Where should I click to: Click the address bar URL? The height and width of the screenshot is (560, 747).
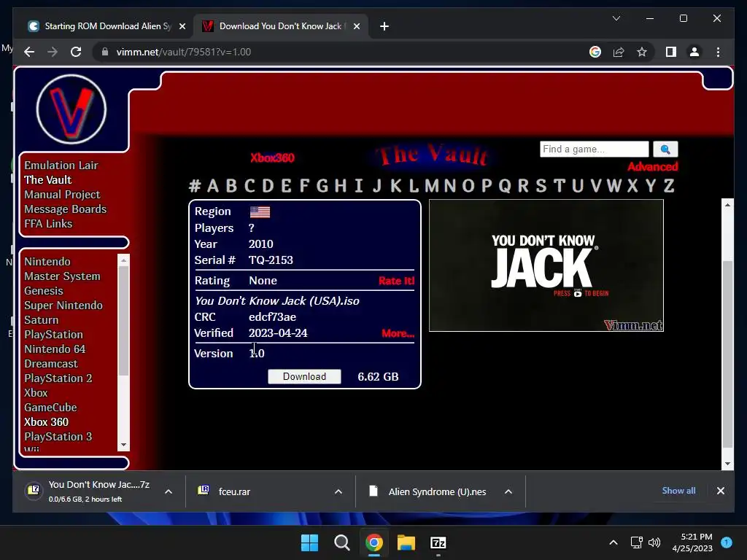[x=183, y=52]
